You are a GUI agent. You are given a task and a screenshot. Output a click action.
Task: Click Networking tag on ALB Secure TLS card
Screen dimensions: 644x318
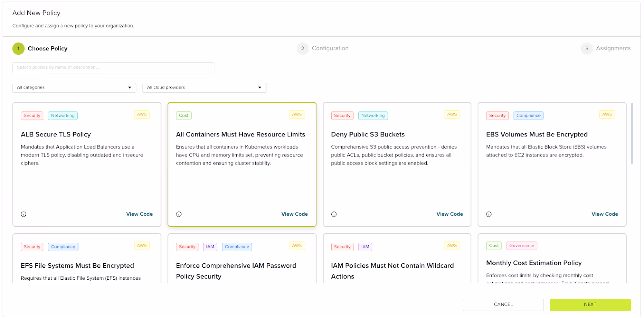click(x=63, y=116)
